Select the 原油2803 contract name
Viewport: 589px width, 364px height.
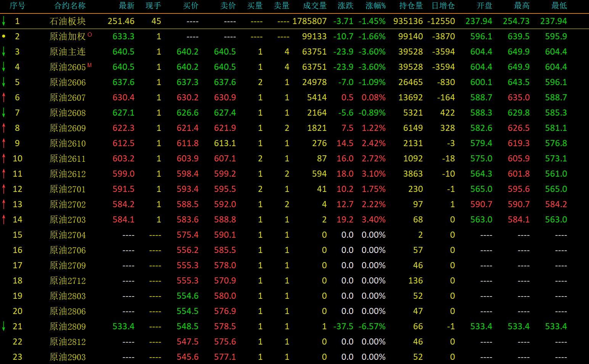point(68,296)
